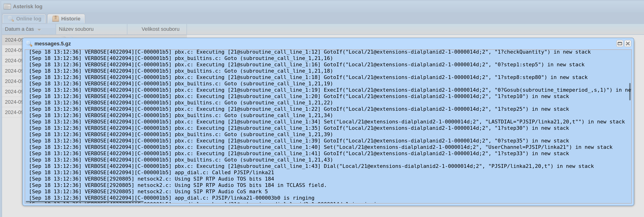Click the vertical scrollbar of the log window
This screenshot has width=644, height=217.
[x=630, y=92]
